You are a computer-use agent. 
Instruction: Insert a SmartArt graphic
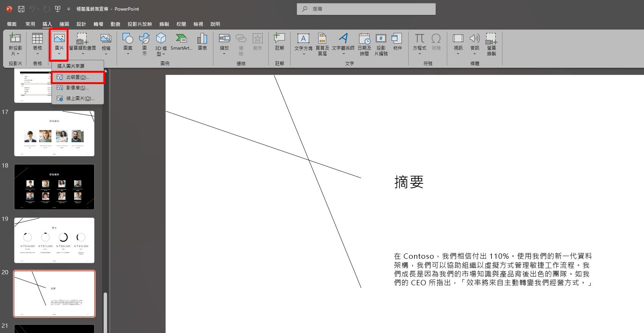pyautogui.click(x=181, y=42)
